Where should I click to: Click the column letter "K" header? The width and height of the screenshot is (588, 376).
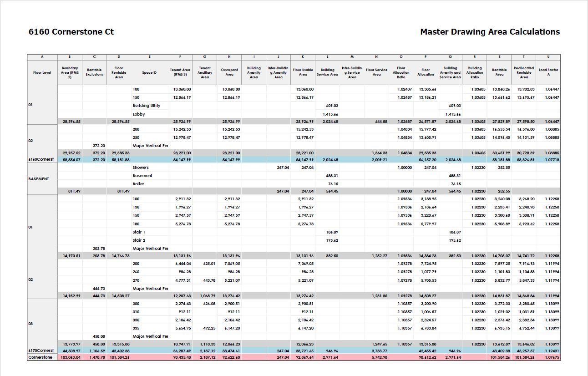pos(303,57)
